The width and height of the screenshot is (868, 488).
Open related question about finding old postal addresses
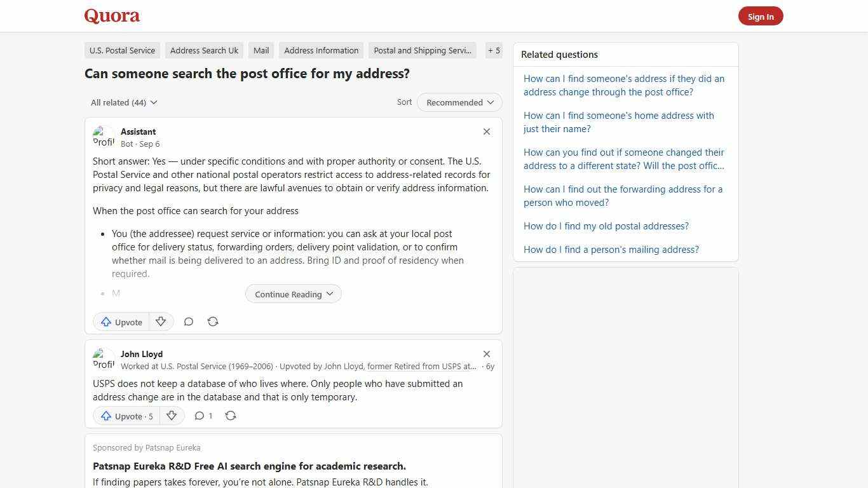(606, 226)
